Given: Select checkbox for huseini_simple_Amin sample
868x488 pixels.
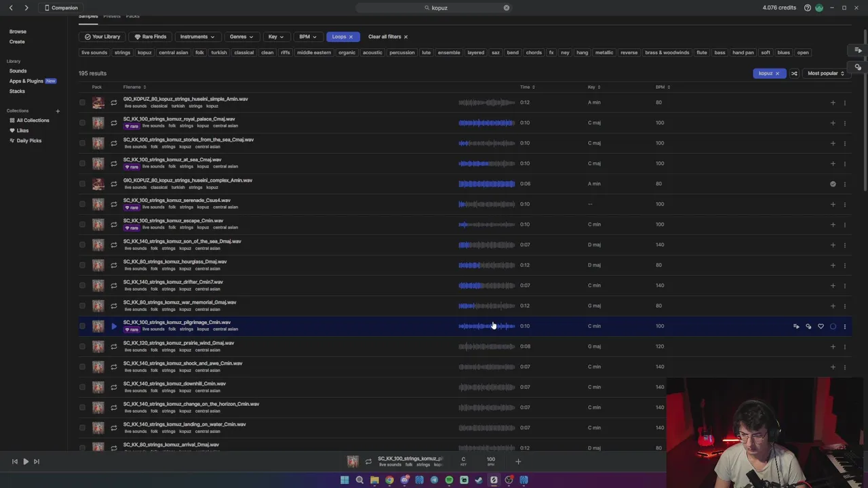Looking at the screenshot, I should (82, 102).
